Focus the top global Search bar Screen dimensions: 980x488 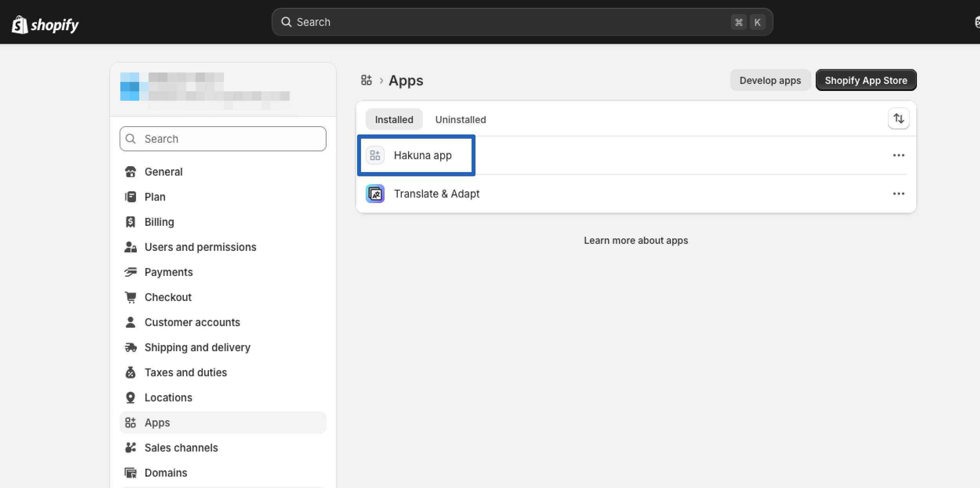pyautogui.click(x=510, y=22)
